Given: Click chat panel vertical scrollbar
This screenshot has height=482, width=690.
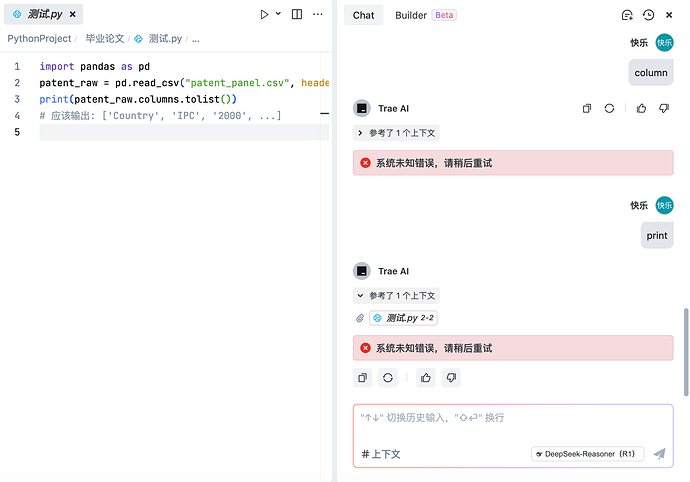Looking at the screenshot, I should [x=686, y=352].
